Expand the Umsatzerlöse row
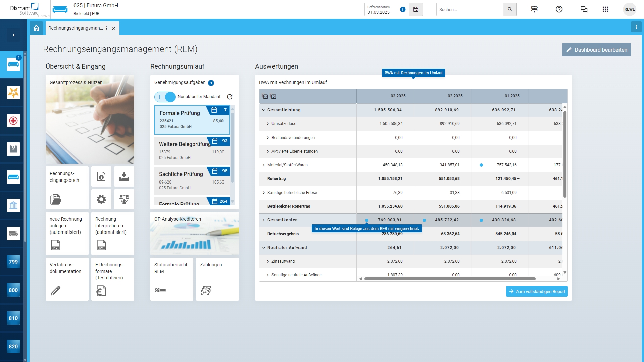This screenshot has width=644, height=362. 268,124
